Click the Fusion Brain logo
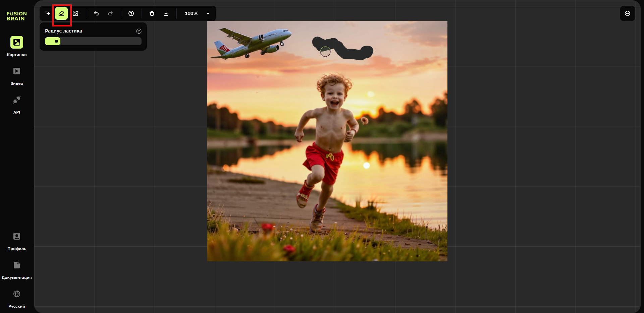644x313 pixels. [16, 16]
